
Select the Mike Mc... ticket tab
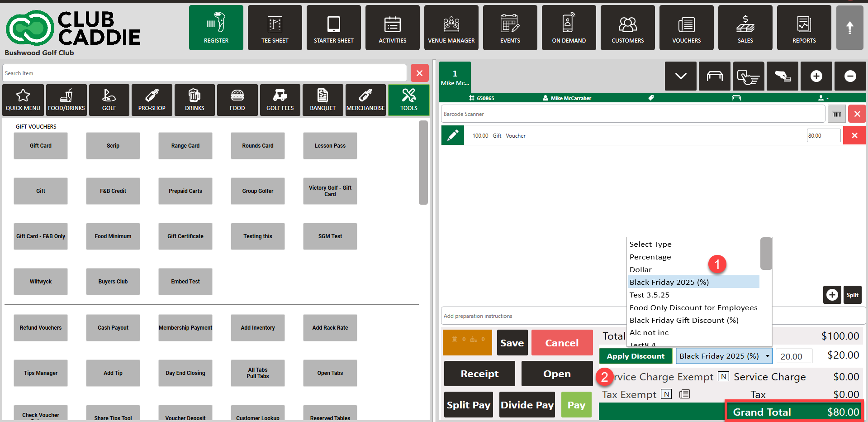tap(455, 77)
